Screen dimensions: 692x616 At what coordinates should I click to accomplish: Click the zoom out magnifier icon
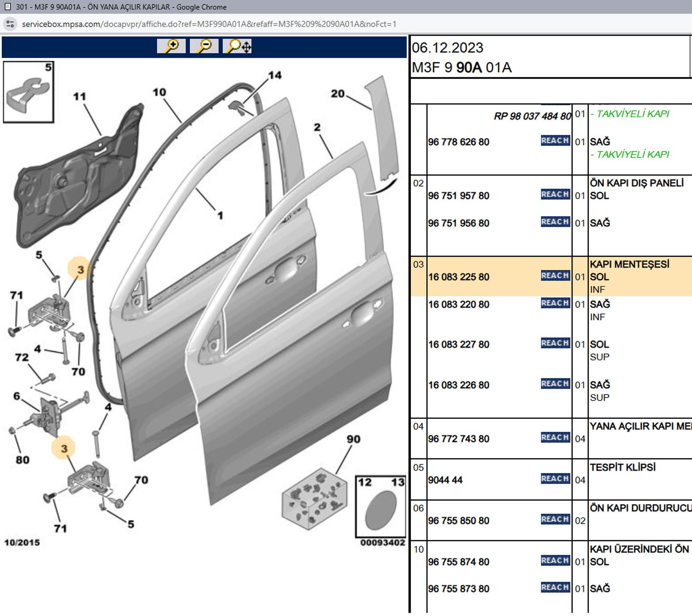point(204,46)
